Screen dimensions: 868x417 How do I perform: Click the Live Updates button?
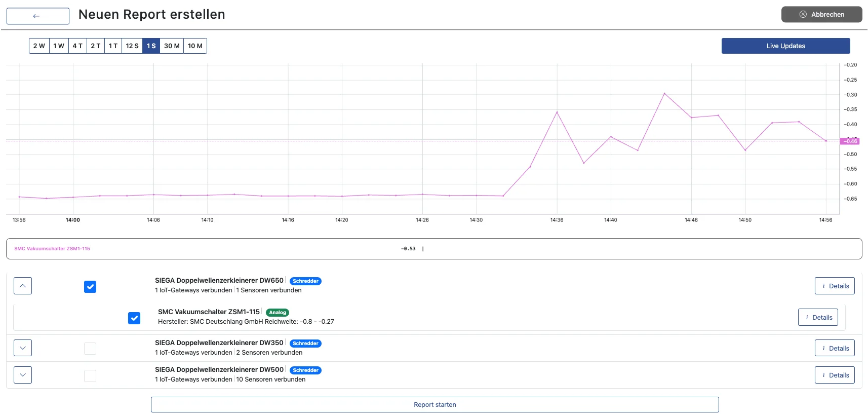(x=785, y=46)
